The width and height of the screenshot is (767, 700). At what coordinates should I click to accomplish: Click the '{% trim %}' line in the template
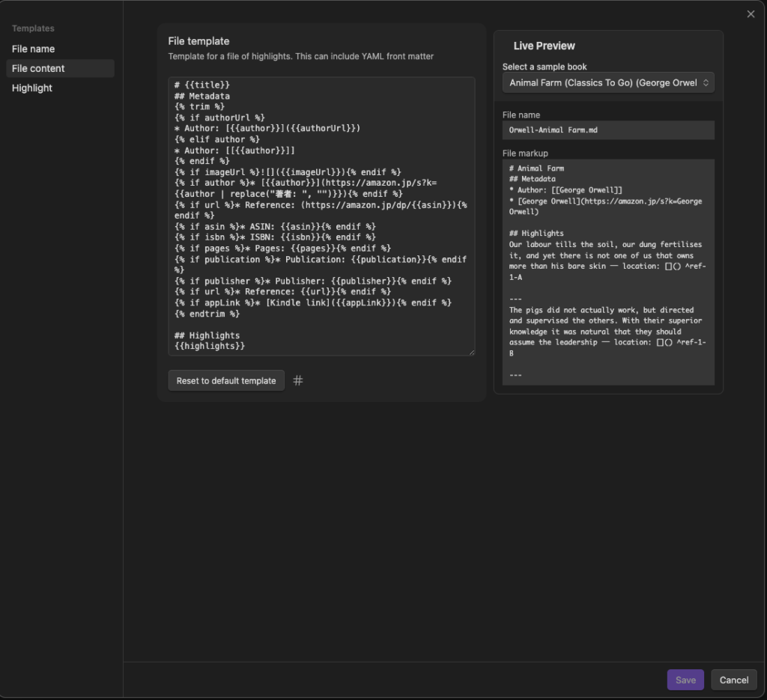pos(199,107)
